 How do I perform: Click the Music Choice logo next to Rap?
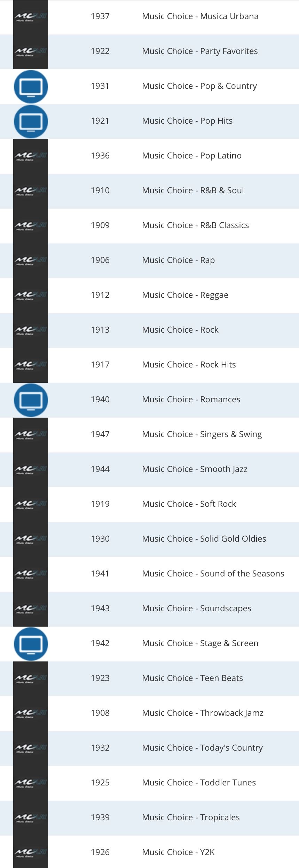[31, 261]
